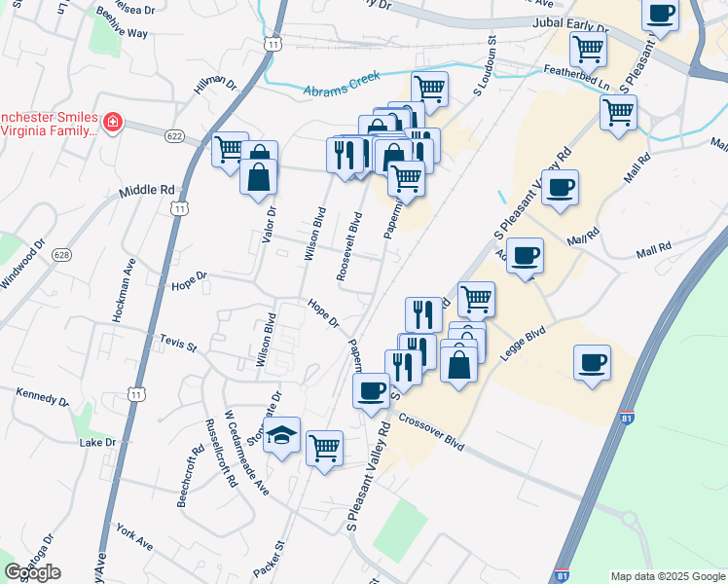Select shopping cart marker near Abrams Creek
The height and width of the screenshot is (584, 728).
coord(429,91)
